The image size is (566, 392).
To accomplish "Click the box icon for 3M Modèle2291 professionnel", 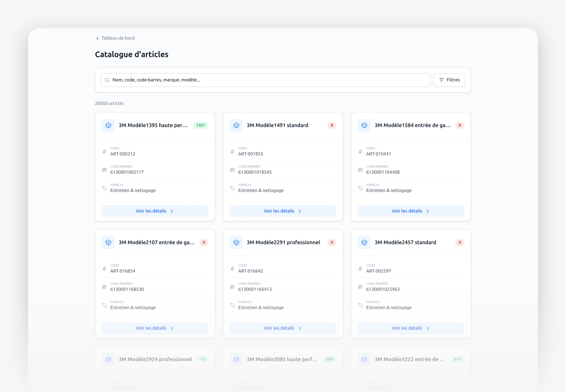I will [x=236, y=243].
